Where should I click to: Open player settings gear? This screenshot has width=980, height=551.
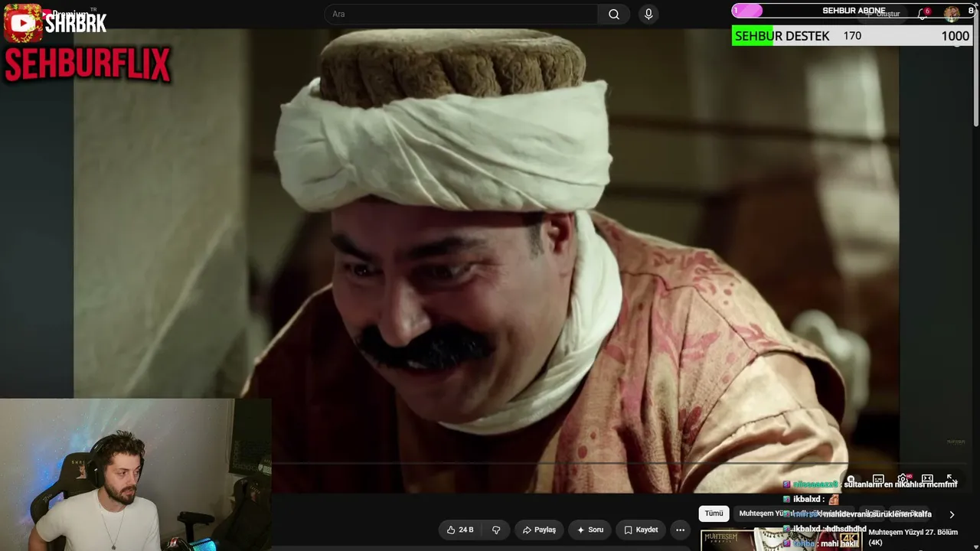click(903, 480)
